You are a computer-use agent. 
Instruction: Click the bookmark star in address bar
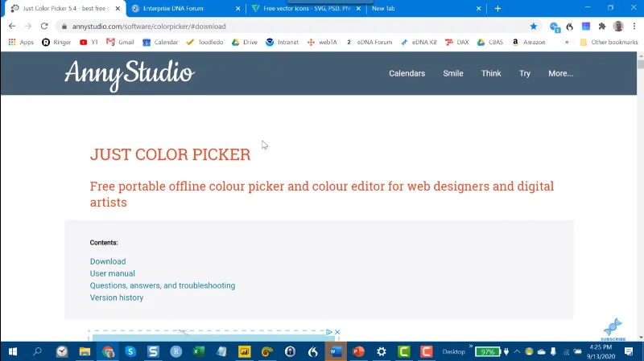tap(534, 27)
